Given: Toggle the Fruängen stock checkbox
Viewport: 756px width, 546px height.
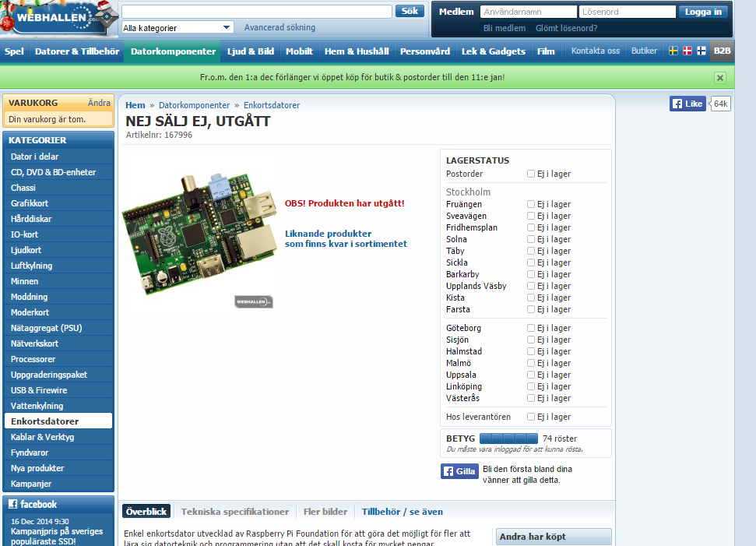Looking at the screenshot, I should click(x=531, y=204).
